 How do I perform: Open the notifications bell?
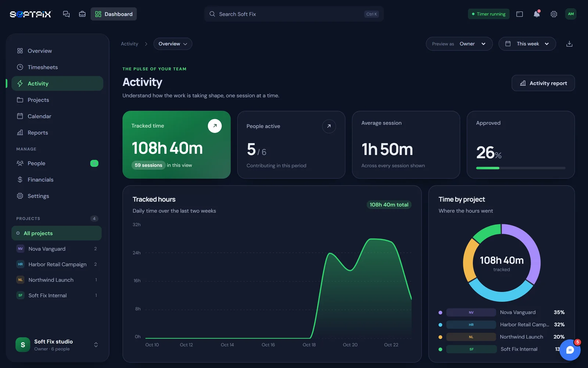click(537, 14)
